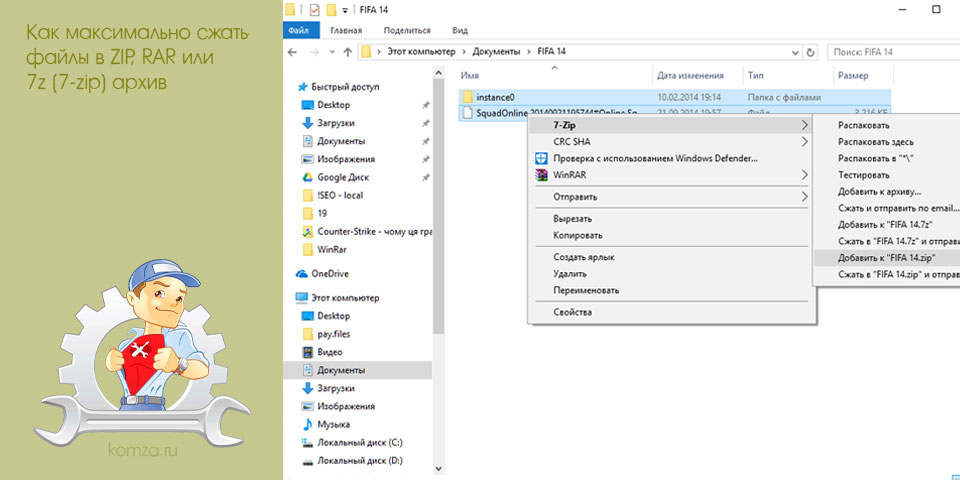The image size is (960, 480).
Task: Click the Документы icon in quick access
Action: (x=308, y=141)
